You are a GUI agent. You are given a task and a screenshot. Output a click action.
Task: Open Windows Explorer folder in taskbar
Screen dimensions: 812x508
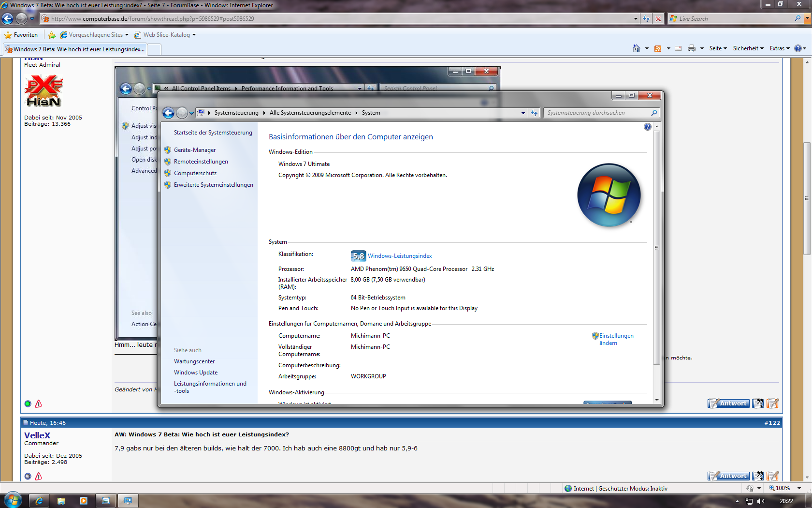[61, 501]
